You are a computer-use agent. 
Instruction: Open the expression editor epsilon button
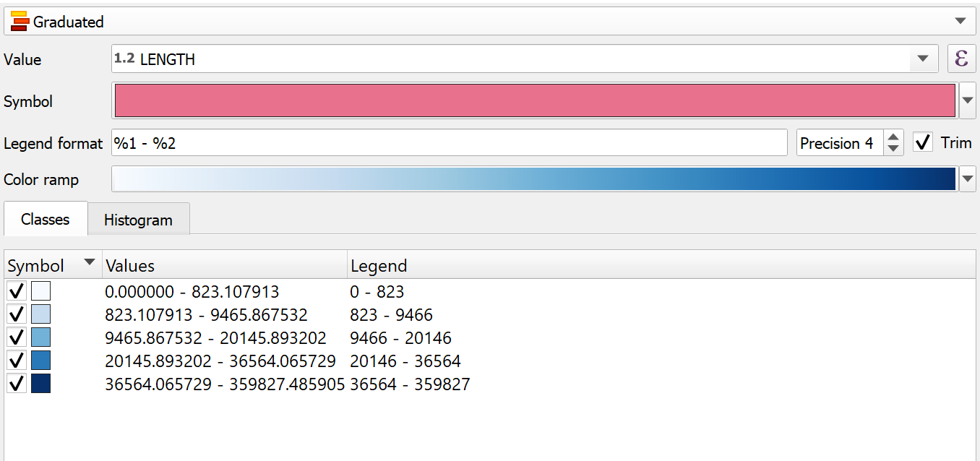(961, 59)
